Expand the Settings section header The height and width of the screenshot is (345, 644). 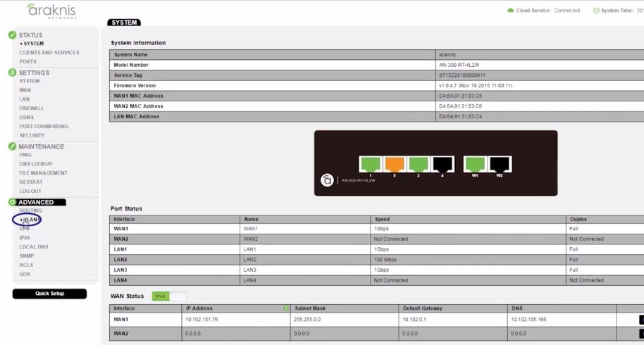coord(34,73)
